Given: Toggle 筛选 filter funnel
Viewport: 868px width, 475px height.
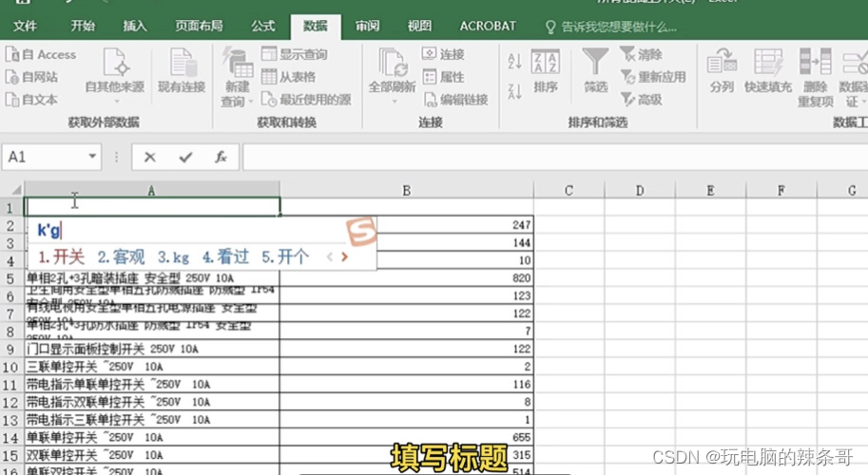Looking at the screenshot, I should click(596, 71).
